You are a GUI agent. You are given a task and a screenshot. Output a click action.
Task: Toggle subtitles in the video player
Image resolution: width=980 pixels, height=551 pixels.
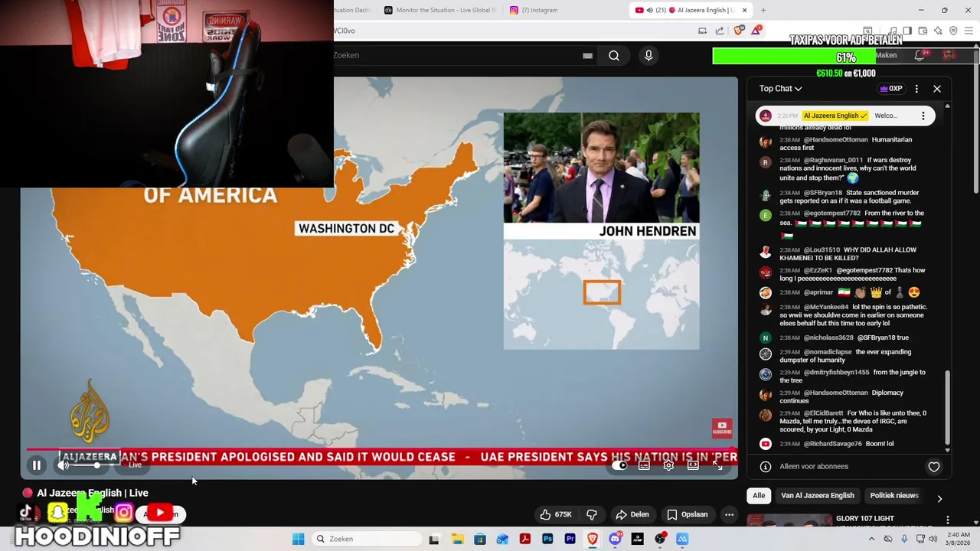(644, 465)
